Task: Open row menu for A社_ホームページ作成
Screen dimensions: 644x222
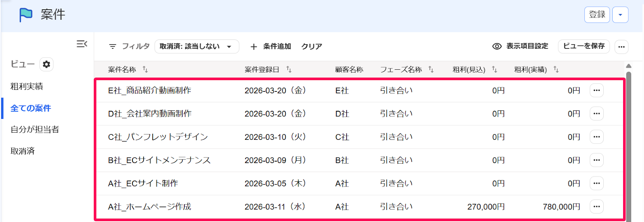Action: (597, 207)
